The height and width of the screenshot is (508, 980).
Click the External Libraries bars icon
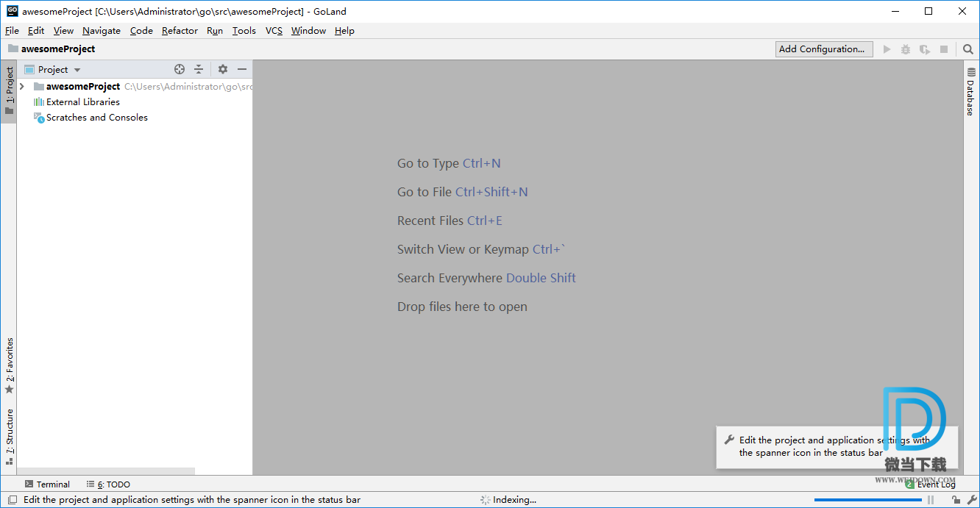[x=39, y=102]
